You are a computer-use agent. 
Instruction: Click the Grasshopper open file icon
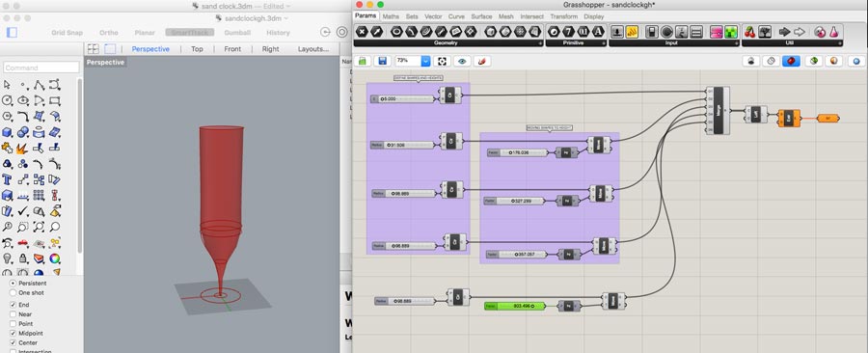click(x=362, y=61)
